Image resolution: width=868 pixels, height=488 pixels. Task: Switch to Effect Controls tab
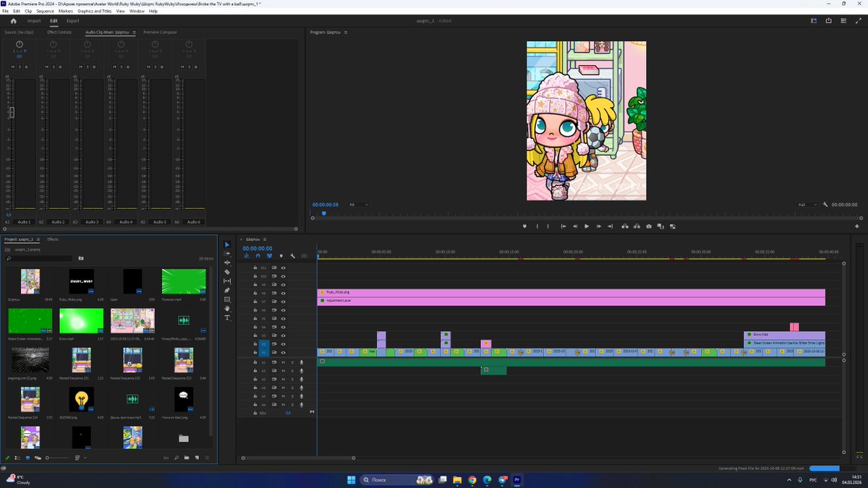59,33
